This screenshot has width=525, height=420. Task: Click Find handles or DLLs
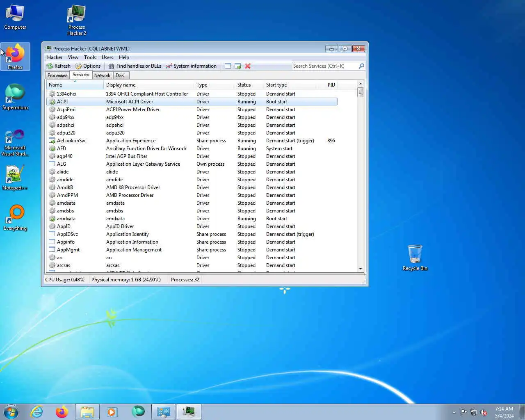(x=135, y=66)
